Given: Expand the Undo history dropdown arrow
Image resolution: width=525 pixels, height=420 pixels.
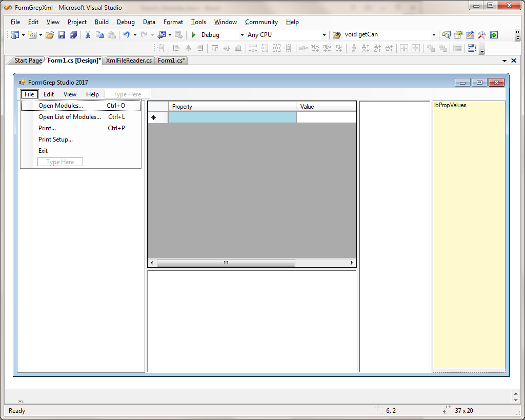Looking at the screenshot, I should (135, 35).
